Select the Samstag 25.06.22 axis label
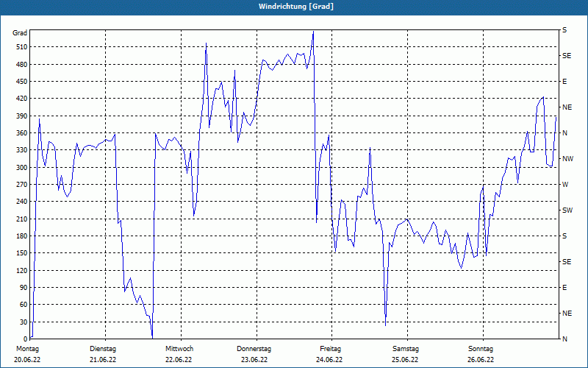Screen dimensions: 588x368 [x=406, y=354]
